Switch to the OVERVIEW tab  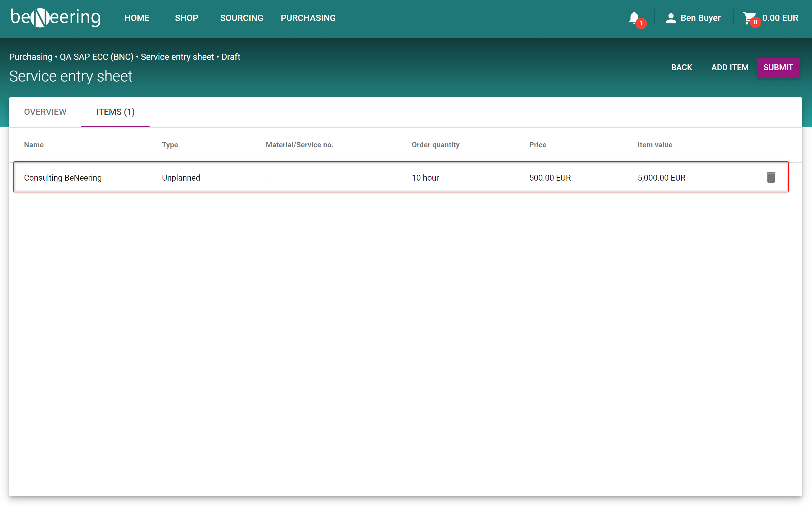tap(45, 112)
